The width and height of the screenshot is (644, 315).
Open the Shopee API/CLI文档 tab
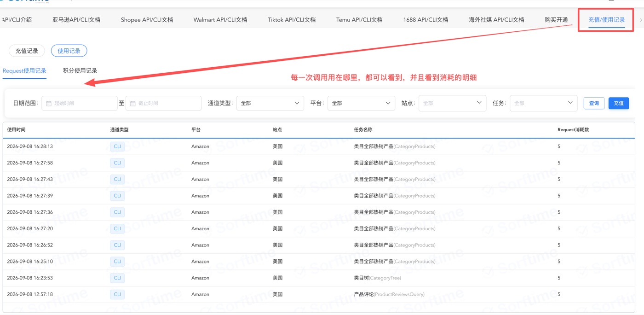point(147,20)
